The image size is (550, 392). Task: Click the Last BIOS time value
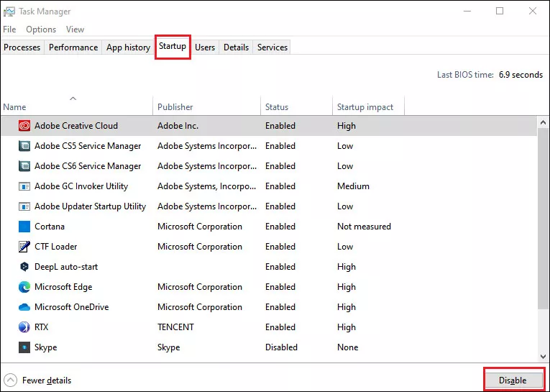[x=521, y=75]
